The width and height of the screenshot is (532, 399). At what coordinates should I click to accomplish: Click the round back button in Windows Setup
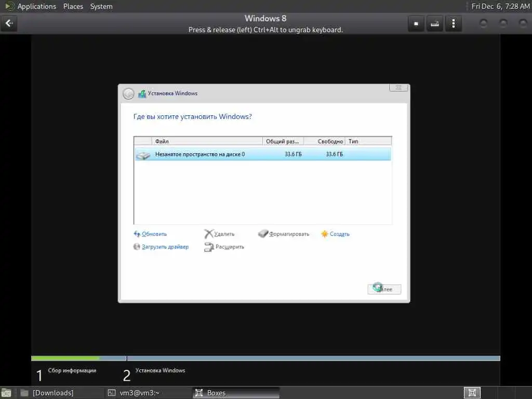129,94
